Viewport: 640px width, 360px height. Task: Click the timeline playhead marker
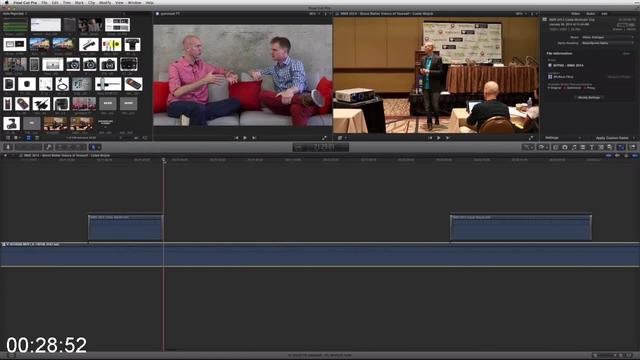coord(164,160)
